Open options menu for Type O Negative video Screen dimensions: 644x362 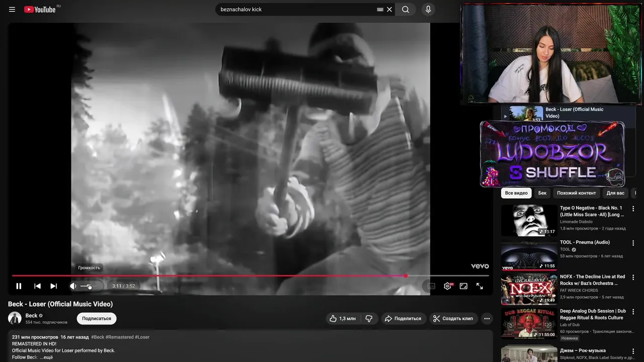click(633, 209)
